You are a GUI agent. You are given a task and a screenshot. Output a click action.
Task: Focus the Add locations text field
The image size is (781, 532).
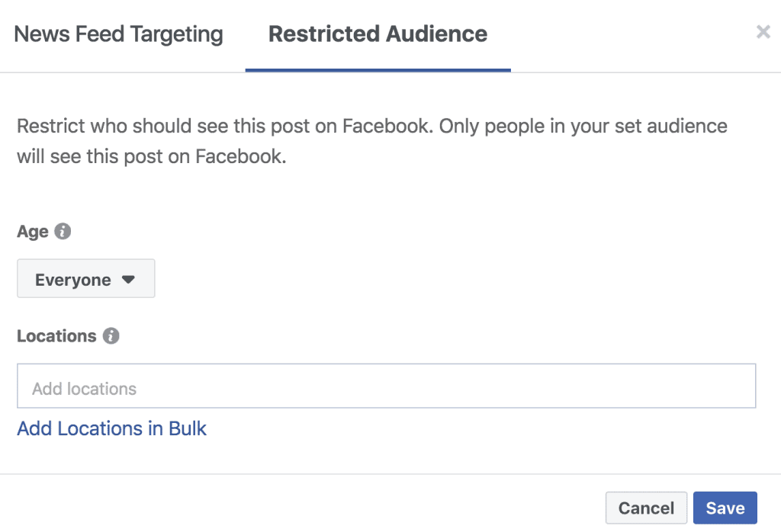(386, 389)
